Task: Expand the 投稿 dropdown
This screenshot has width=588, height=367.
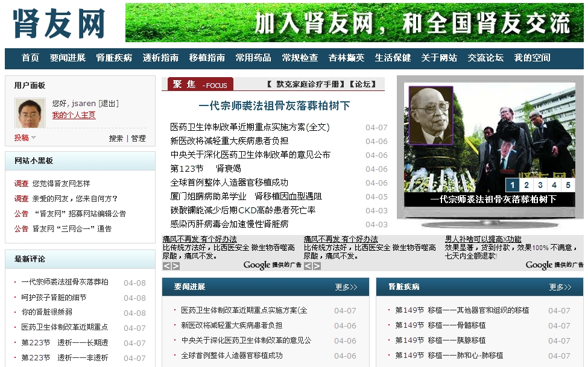Action: [25, 137]
